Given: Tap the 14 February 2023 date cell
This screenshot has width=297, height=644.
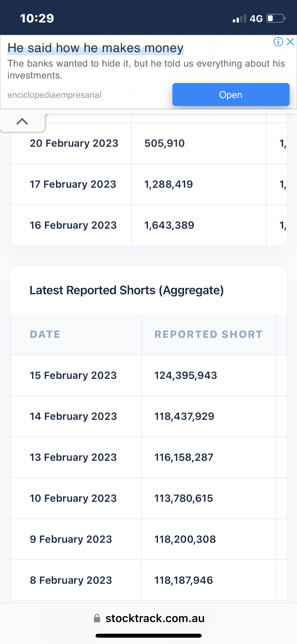Looking at the screenshot, I should 73,416.
